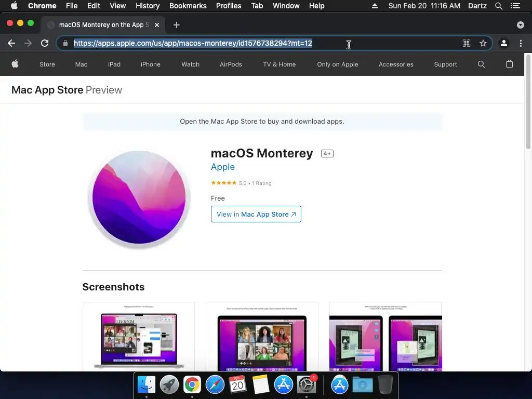
Task: Open the Apple developer link
Action: click(x=222, y=167)
